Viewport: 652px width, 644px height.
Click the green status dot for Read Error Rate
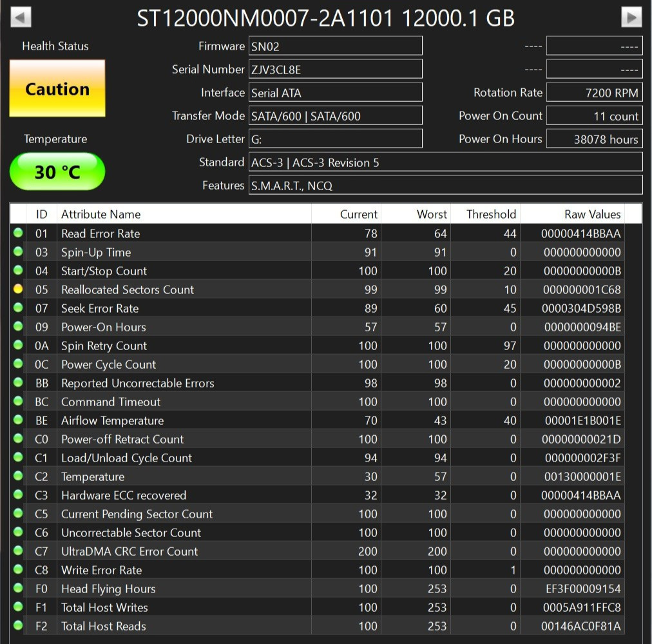(x=18, y=233)
